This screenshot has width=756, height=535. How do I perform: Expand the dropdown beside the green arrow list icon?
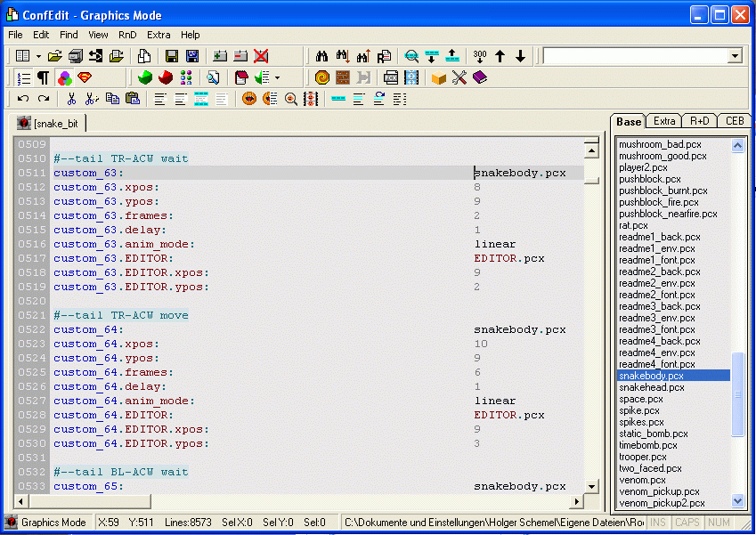(277, 78)
